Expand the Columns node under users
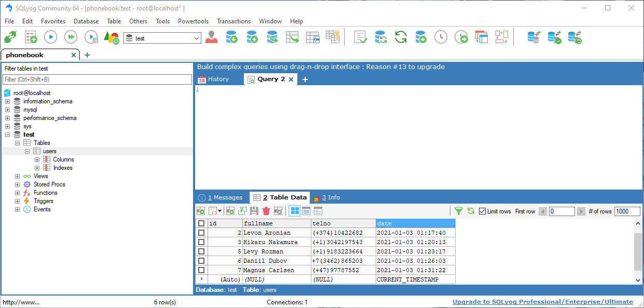Viewport: 644px width, 308px height. 37,159
